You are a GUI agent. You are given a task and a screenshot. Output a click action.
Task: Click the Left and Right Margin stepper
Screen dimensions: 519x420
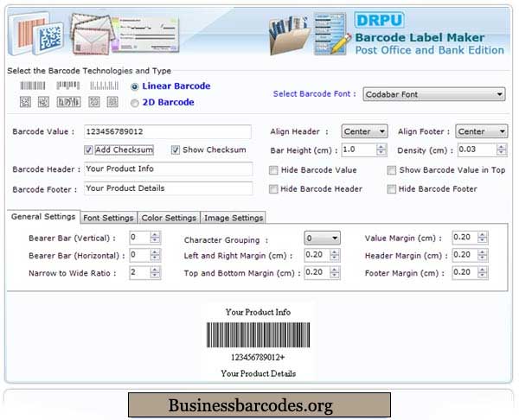335,255
